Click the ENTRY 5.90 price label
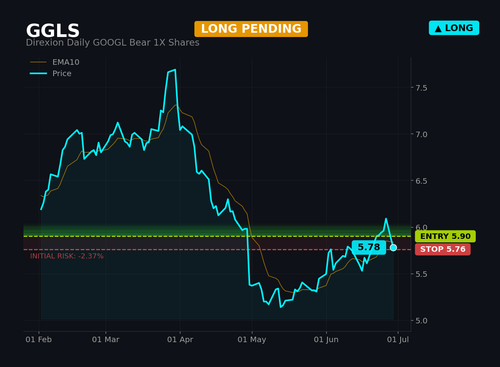The height and width of the screenshot is (367, 500). coord(445,236)
